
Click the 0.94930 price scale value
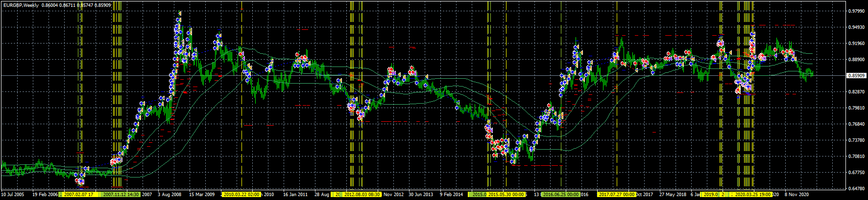[x=856, y=27]
